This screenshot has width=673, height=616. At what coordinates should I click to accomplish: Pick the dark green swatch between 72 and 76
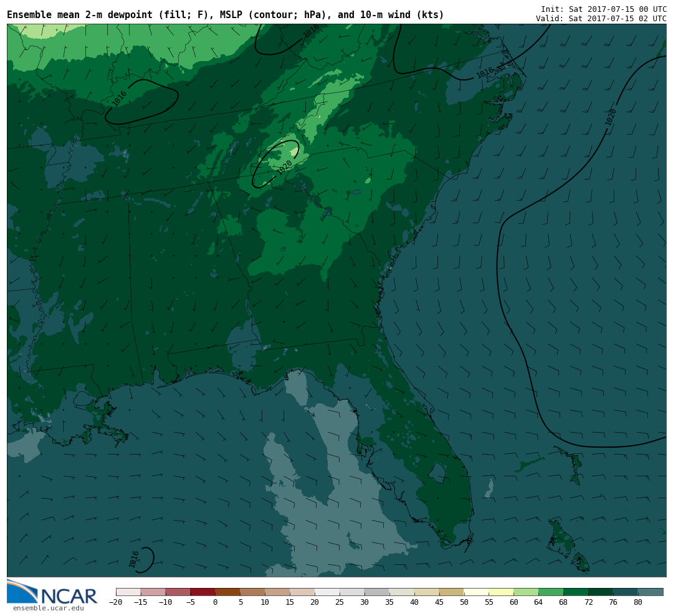(x=601, y=592)
